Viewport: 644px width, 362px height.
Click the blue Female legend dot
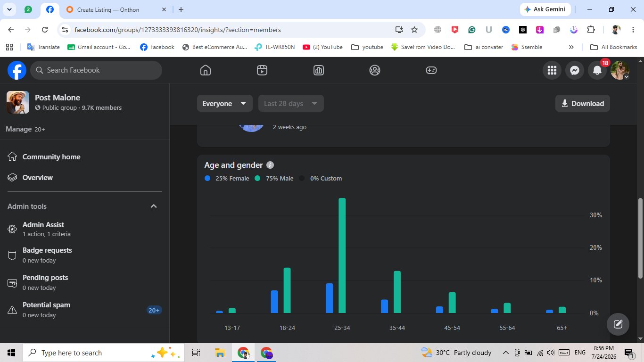(207, 178)
